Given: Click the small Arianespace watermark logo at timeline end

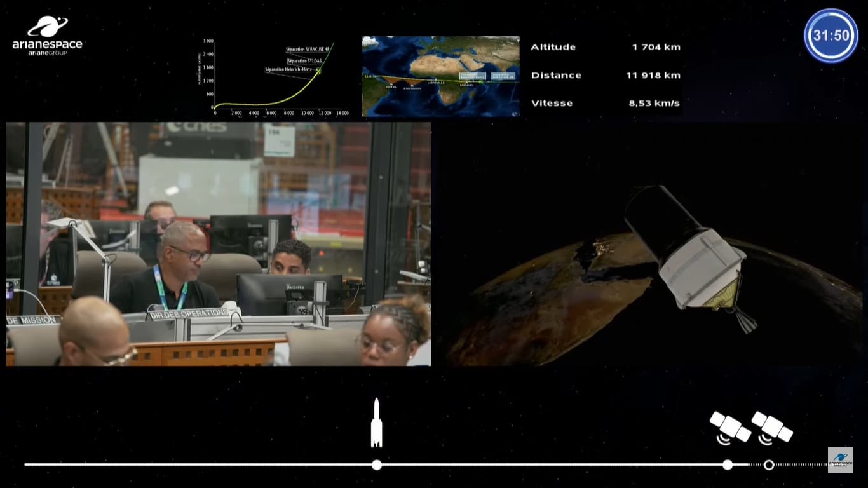Looking at the screenshot, I should tap(840, 460).
